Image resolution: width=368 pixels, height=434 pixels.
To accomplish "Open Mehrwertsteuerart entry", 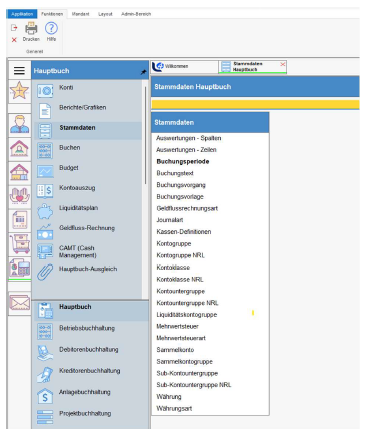I will [181, 338].
